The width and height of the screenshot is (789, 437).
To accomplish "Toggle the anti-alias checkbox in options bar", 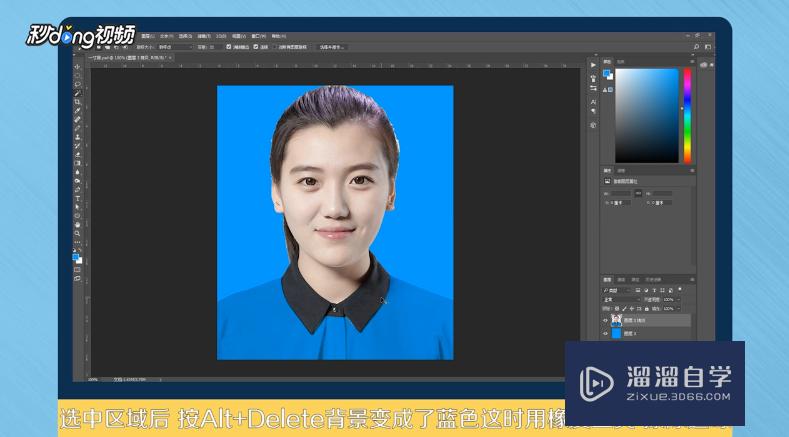I will 229,46.
